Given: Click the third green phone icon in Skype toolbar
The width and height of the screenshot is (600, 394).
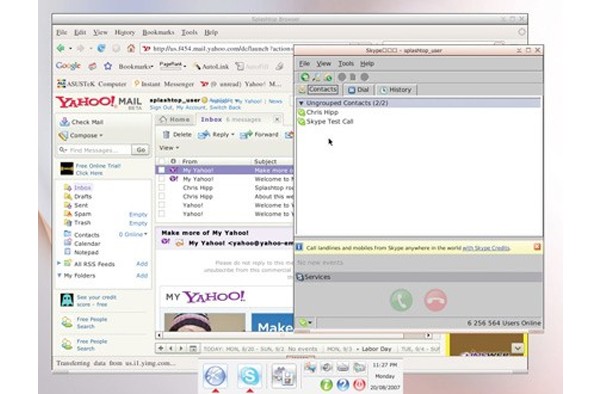Looking at the screenshot, I should [328, 77].
